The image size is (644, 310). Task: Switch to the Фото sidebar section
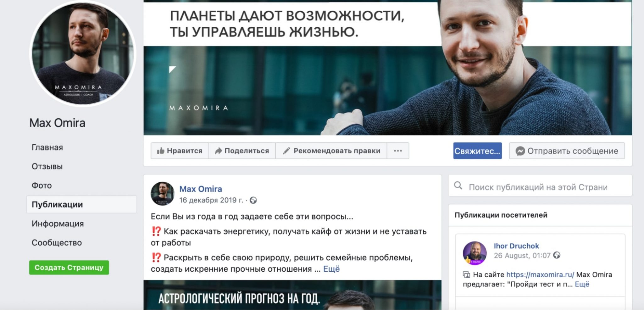[x=42, y=185]
